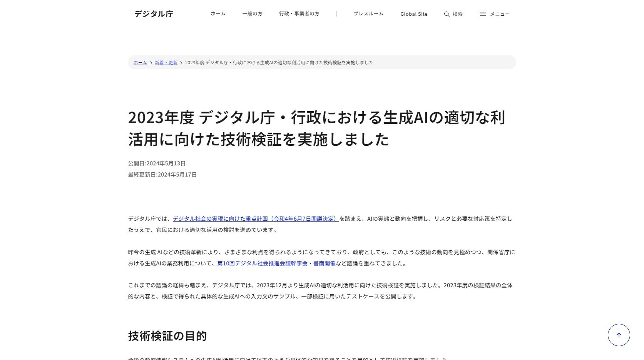Open Global Site

click(x=414, y=14)
